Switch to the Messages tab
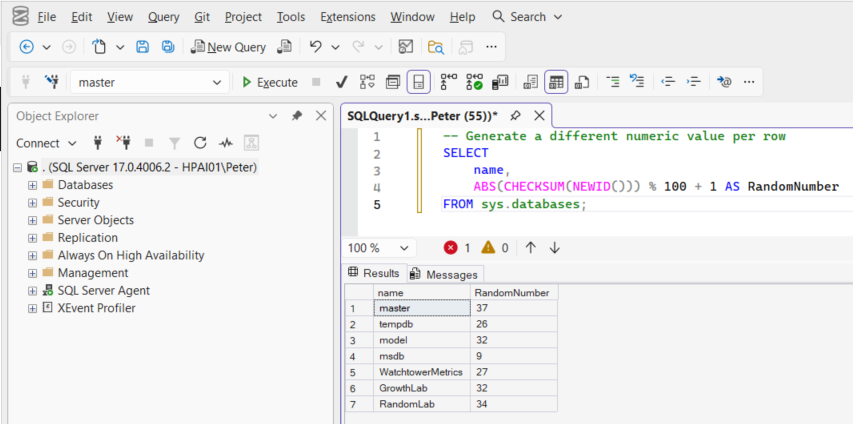853x424 pixels. 444,274
